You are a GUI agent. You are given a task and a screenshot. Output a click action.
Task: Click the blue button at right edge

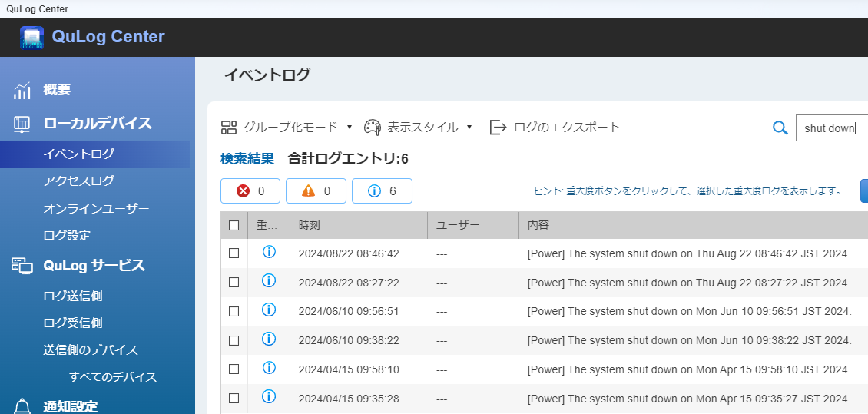pyautogui.click(x=864, y=191)
